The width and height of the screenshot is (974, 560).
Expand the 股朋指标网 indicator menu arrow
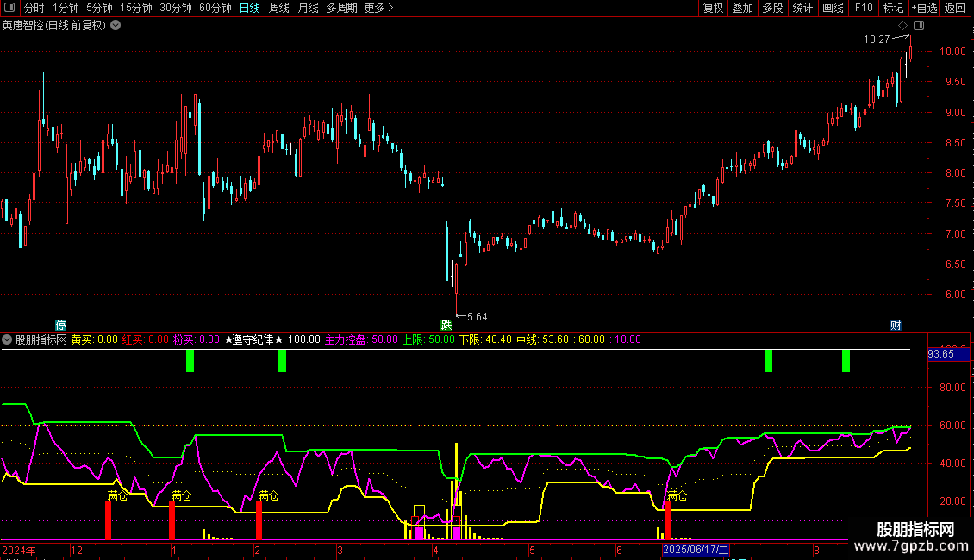pyautogui.click(x=8, y=339)
